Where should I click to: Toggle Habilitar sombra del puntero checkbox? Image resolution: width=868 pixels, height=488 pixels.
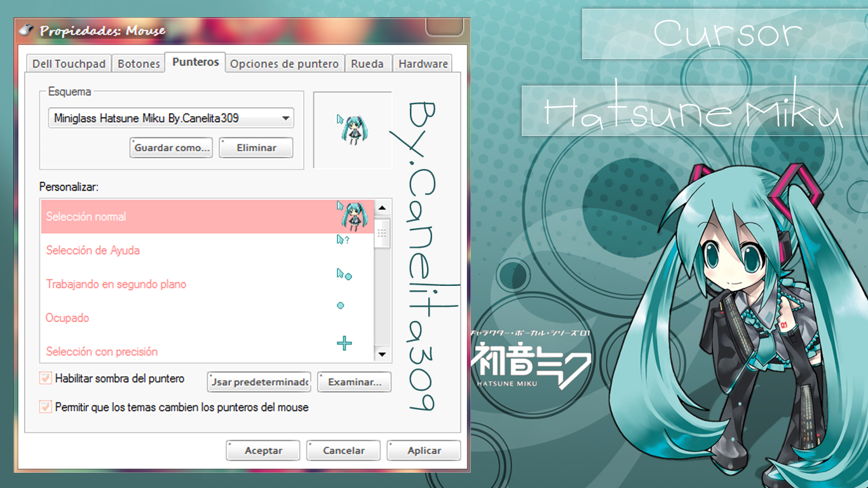45,379
